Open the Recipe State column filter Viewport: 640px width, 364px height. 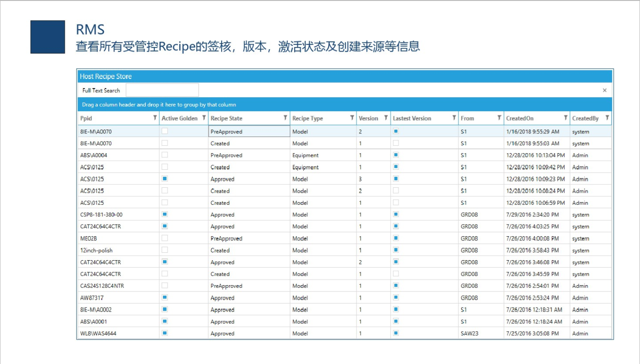pos(284,118)
